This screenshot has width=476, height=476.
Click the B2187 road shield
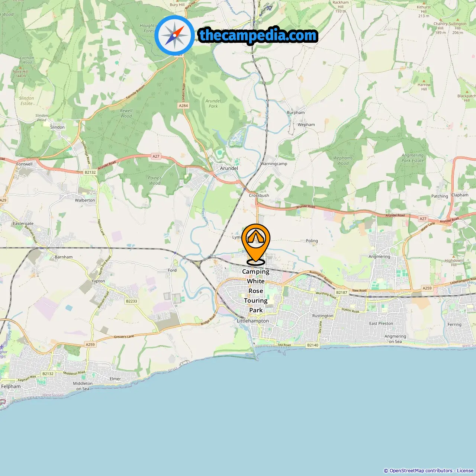click(341, 292)
